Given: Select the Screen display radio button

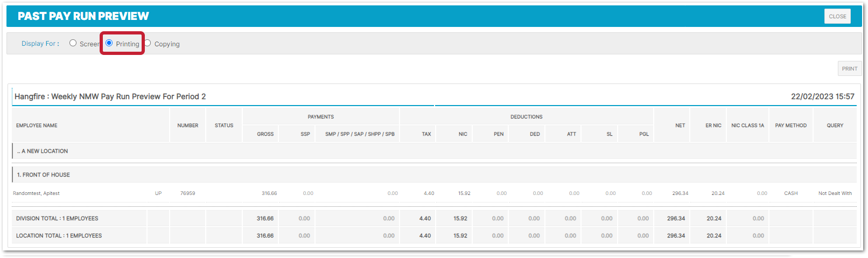Looking at the screenshot, I should pyautogui.click(x=73, y=43).
